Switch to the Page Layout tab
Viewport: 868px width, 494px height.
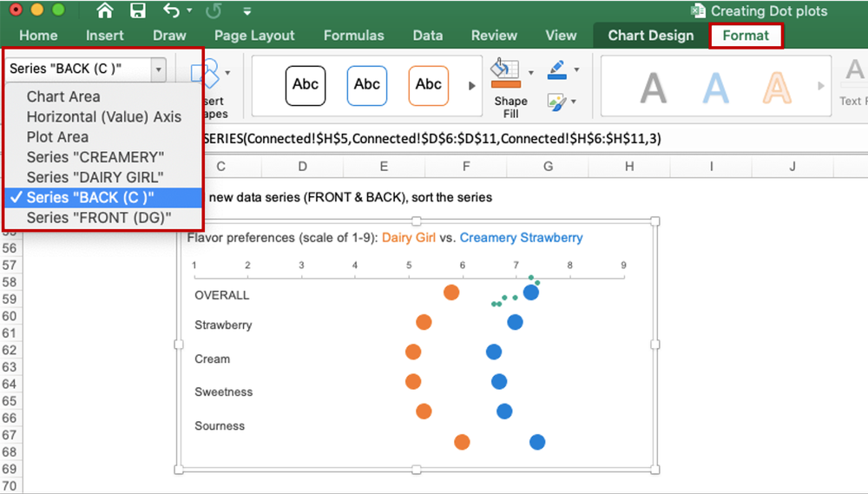(254, 36)
